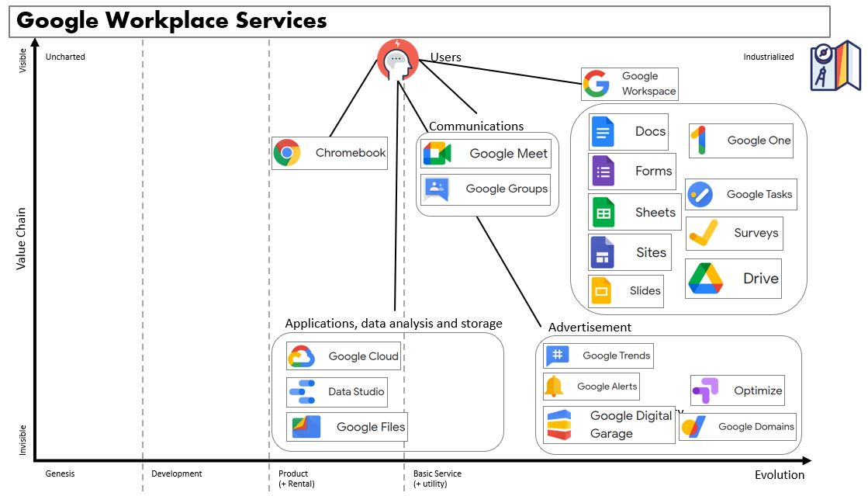868x496 pixels.
Task: Select the purple Forms icon
Action: 603,171
